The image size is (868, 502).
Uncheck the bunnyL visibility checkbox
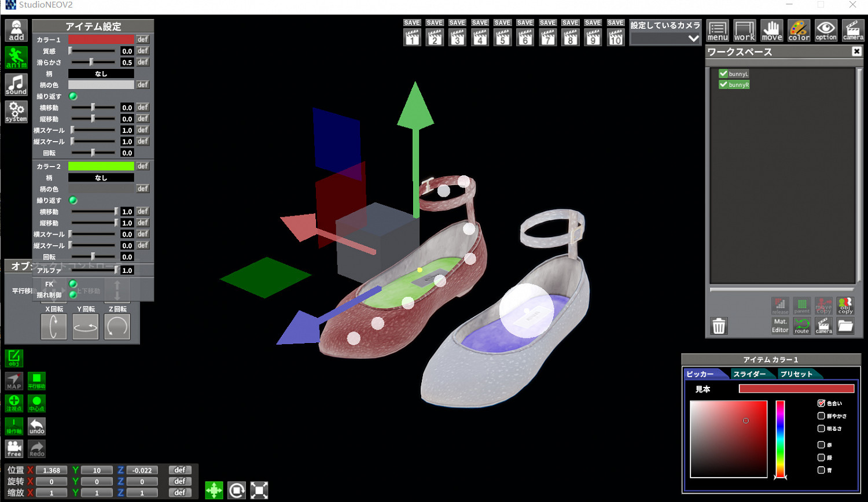coord(723,73)
